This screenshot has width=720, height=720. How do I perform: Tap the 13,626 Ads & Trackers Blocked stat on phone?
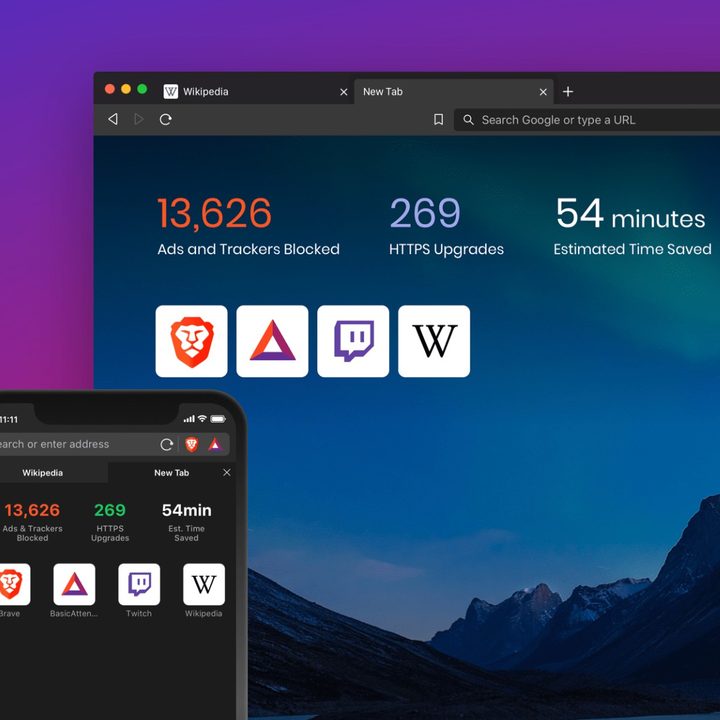[x=32, y=522]
